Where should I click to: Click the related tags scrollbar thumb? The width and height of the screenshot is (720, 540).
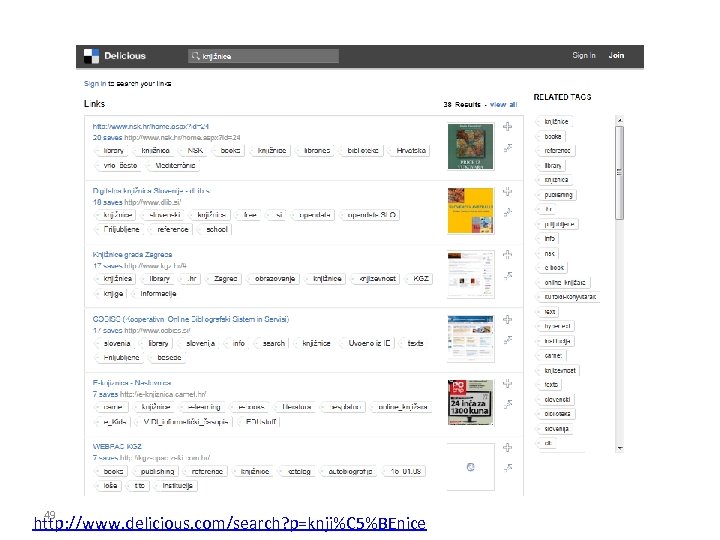coord(619,173)
